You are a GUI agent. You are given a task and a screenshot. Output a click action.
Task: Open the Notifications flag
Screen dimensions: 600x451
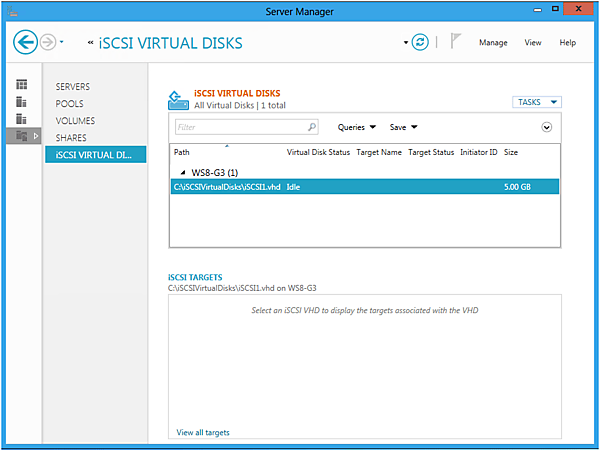click(x=454, y=42)
